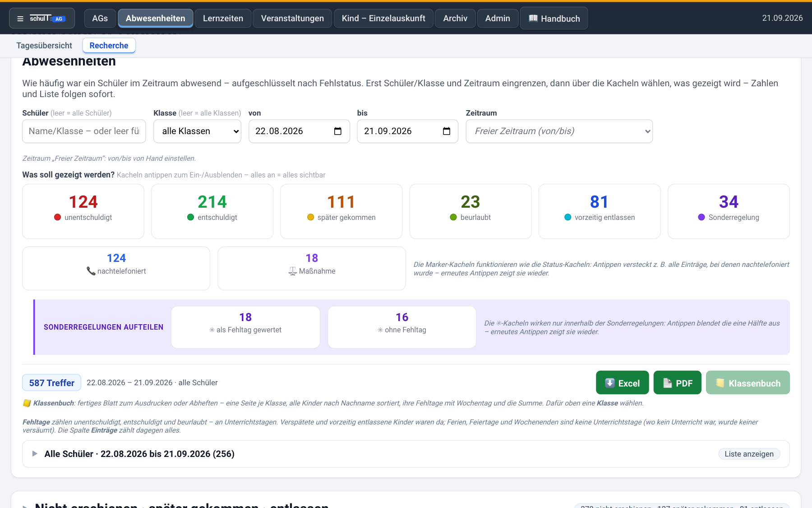Open calendar picker in the bis date field
The image size is (812, 508).
446,131
